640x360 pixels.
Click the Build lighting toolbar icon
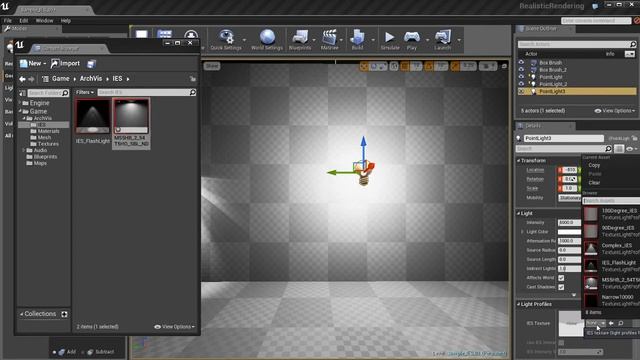(x=357, y=40)
